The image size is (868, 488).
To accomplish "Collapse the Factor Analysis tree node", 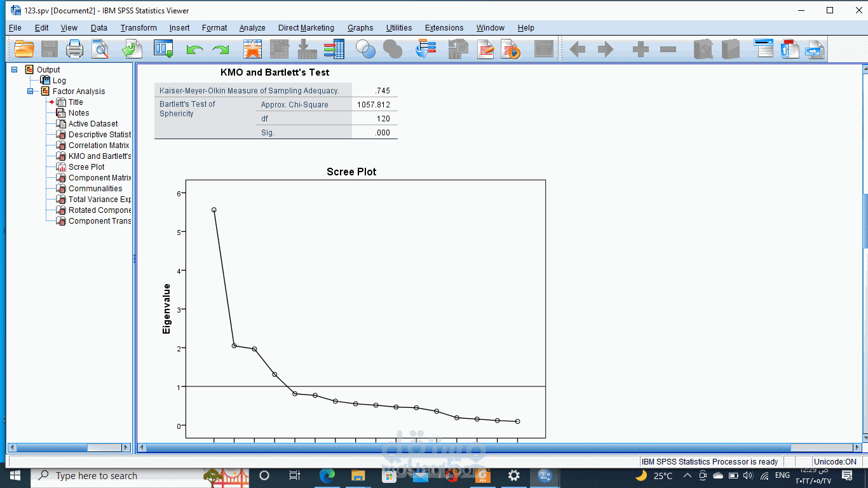I will pyautogui.click(x=30, y=91).
